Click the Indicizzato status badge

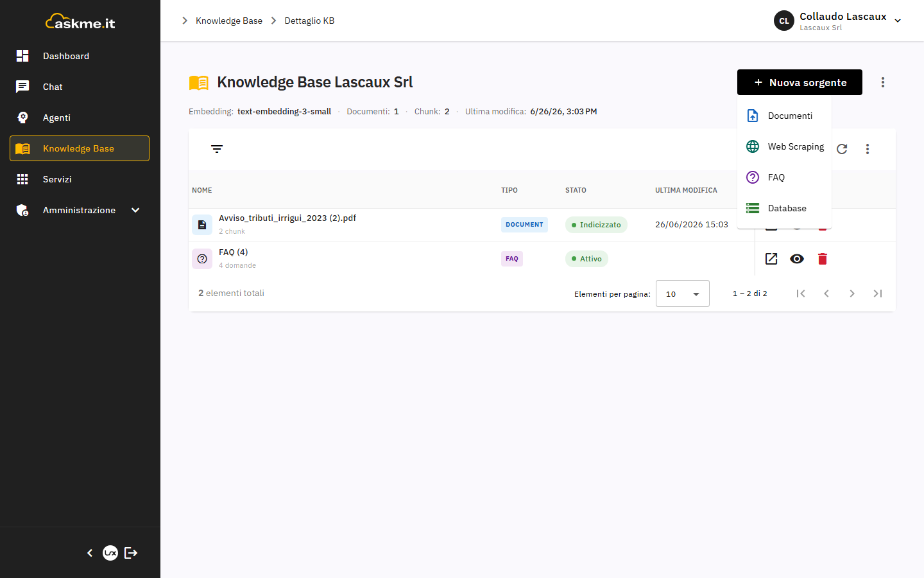(x=596, y=225)
